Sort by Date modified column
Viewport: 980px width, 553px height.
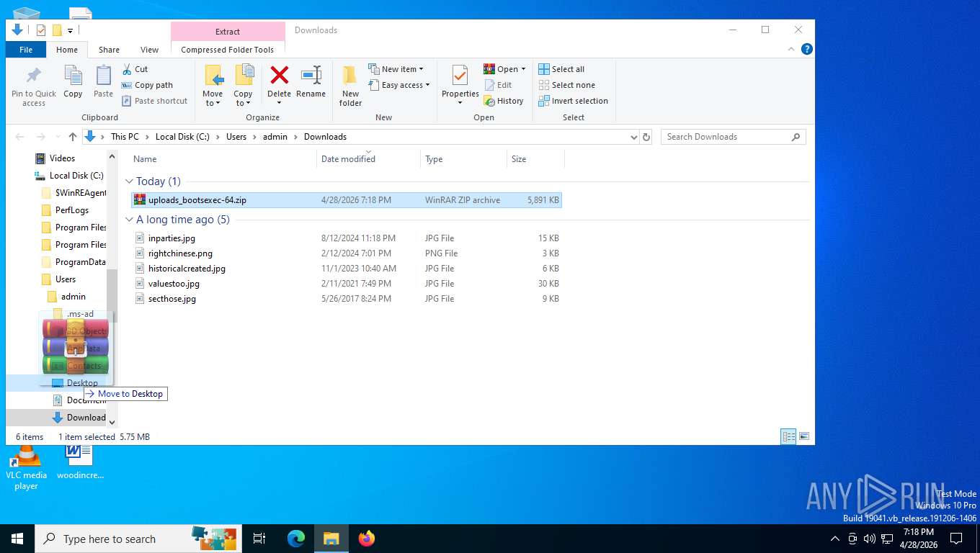coord(368,159)
